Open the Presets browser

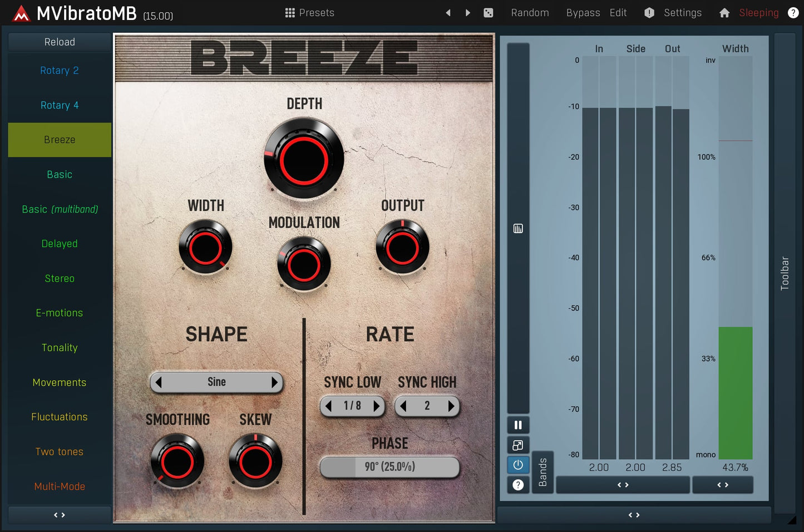(x=309, y=13)
